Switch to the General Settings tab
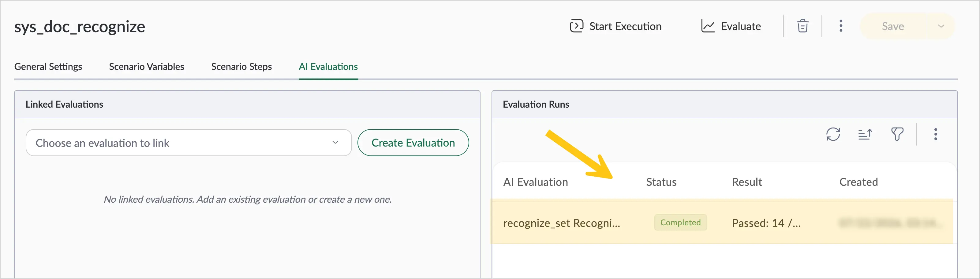The width and height of the screenshot is (980, 279). tap(48, 67)
